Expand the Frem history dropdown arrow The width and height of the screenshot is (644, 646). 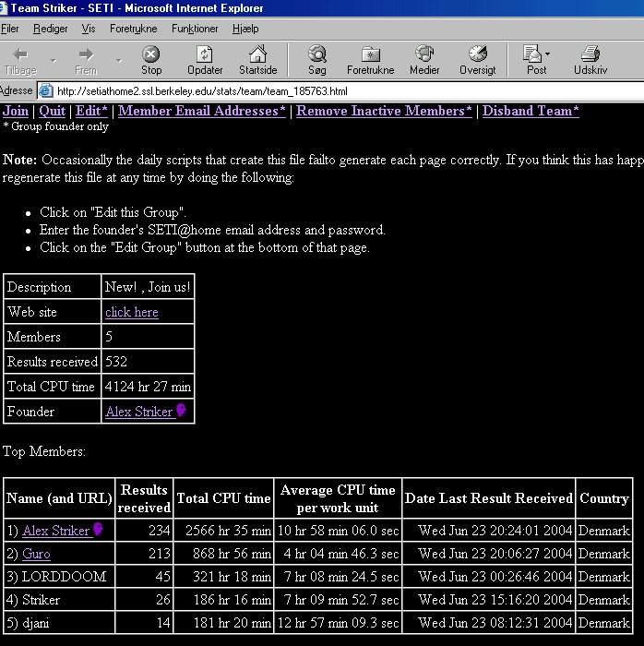(119, 61)
